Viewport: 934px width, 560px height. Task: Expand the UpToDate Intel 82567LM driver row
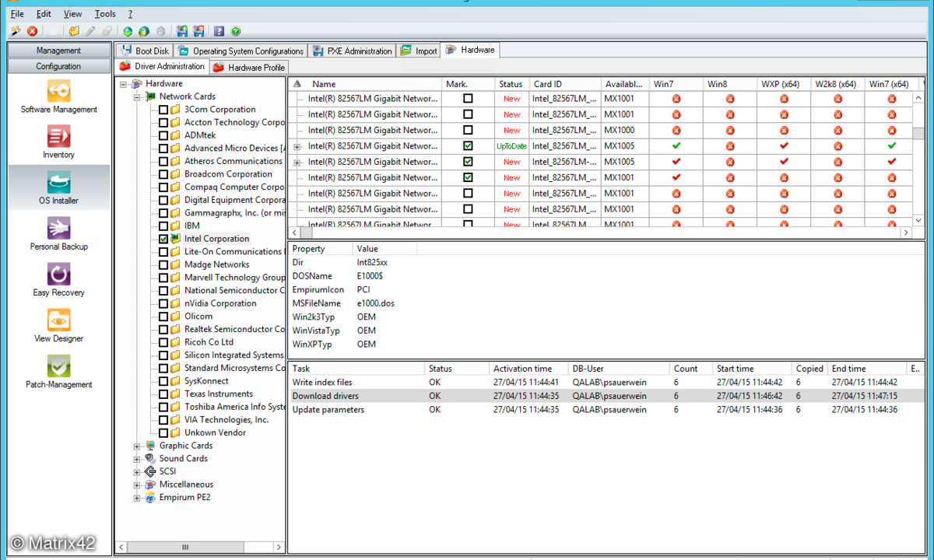(297, 146)
